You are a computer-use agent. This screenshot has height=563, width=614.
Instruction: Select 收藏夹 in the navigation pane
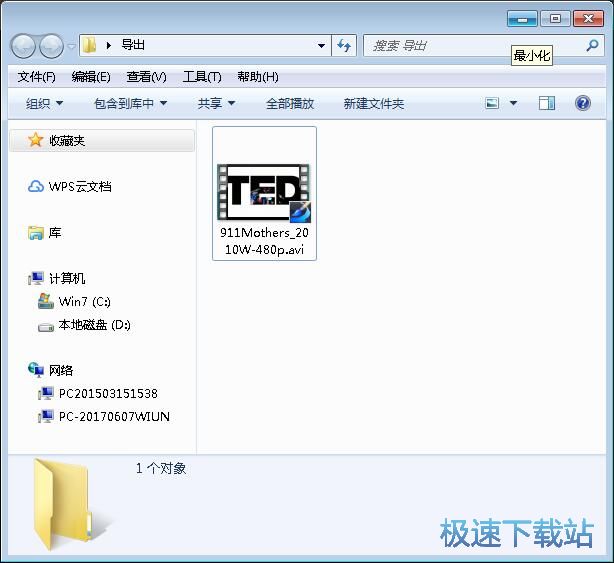(102, 141)
